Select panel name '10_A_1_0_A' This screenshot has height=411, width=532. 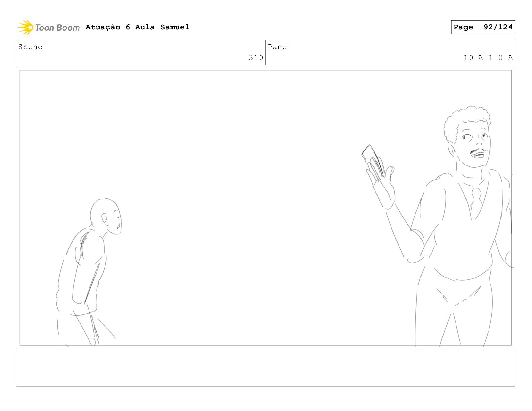point(488,58)
